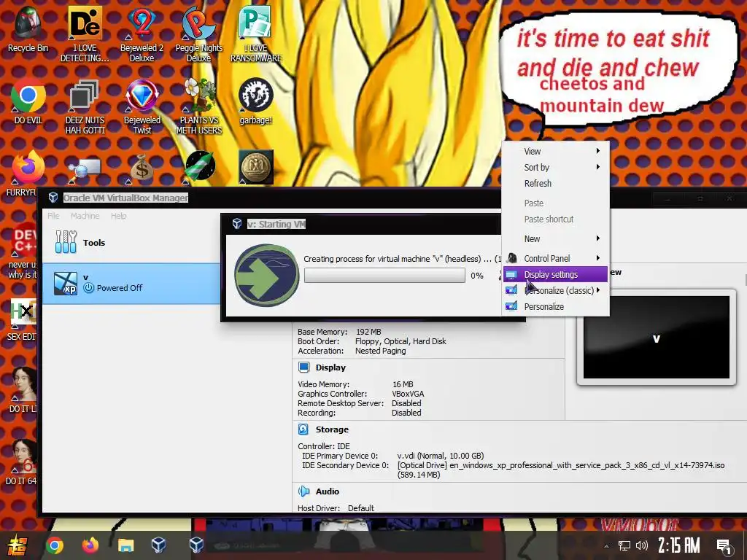Select Display settings in context menu
Viewport: 747px width, 560px height.
coord(556,274)
